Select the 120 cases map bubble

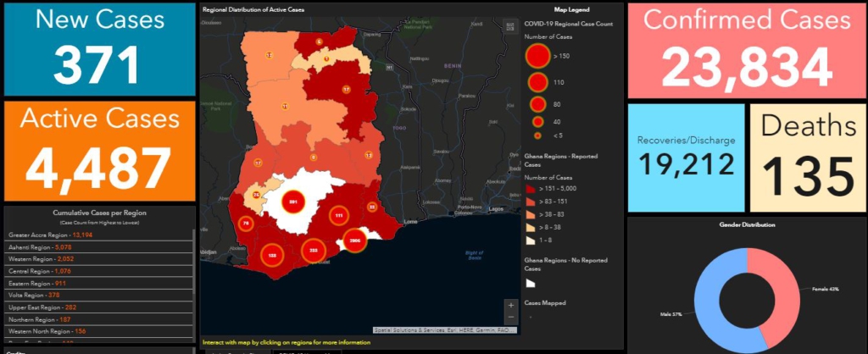point(272,254)
